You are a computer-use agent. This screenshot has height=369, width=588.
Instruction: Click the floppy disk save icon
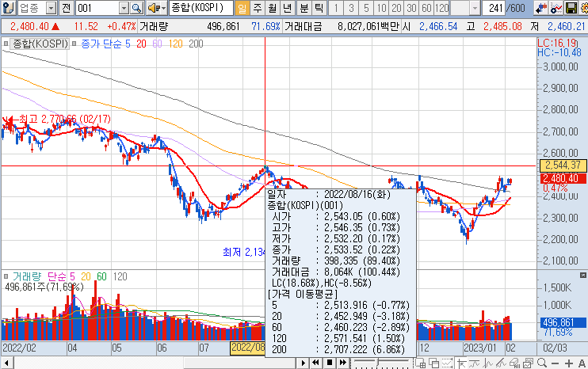pyautogui.click(x=571, y=8)
